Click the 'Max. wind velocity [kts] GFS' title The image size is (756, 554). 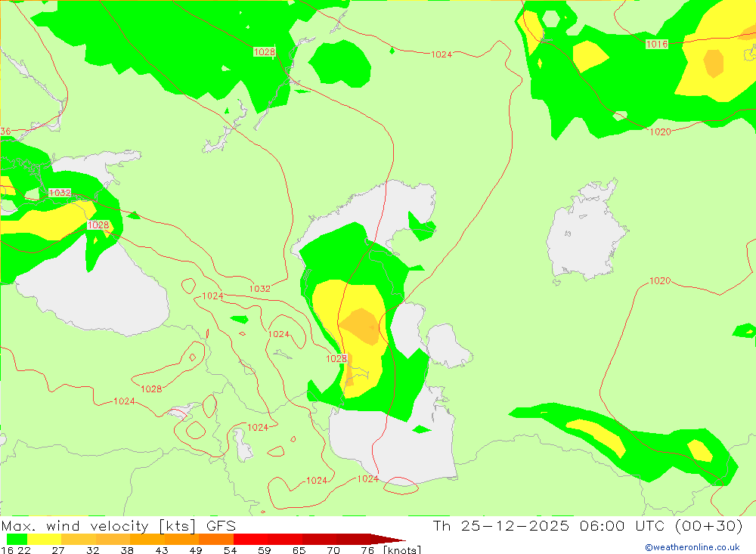[119, 525]
